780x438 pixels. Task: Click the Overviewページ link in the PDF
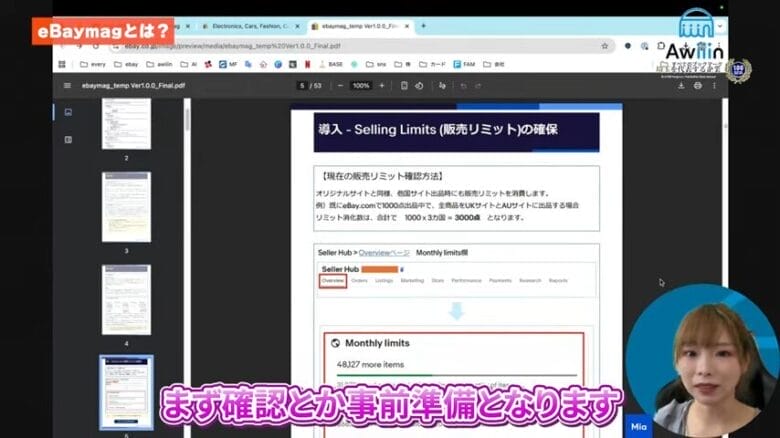(x=385, y=253)
